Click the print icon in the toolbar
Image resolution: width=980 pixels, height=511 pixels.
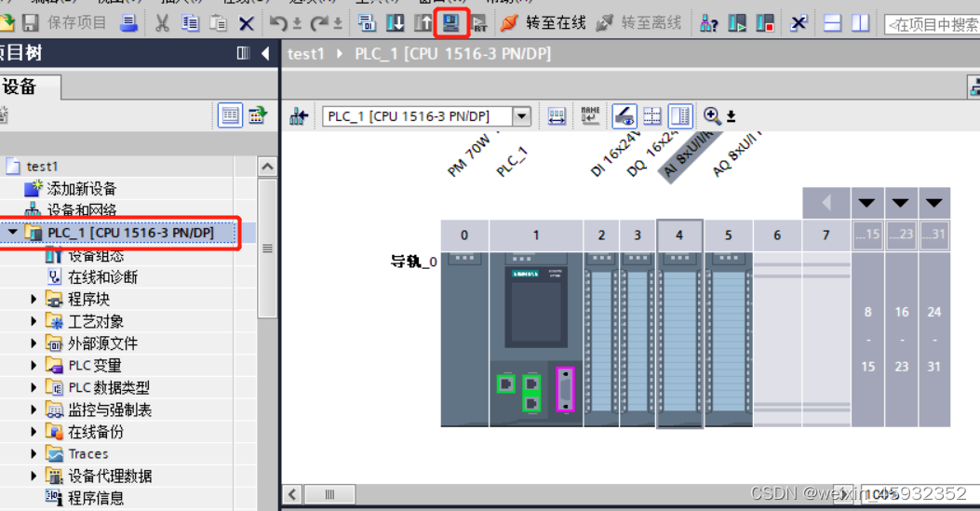coord(128,23)
